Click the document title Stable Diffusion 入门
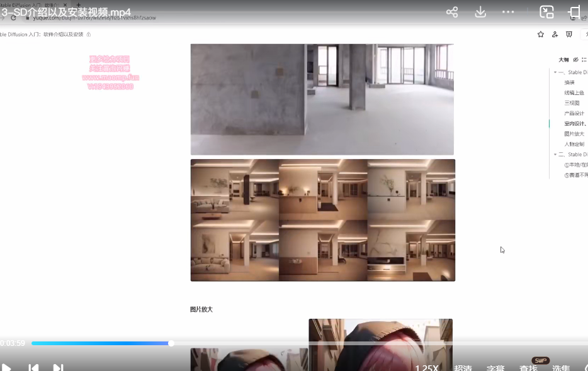The image size is (588, 371). point(42,35)
